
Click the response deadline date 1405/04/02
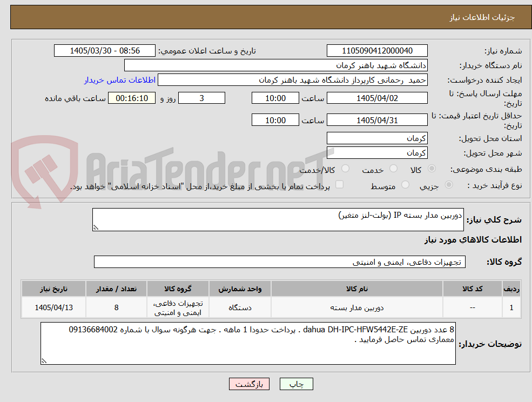tap(377, 98)
